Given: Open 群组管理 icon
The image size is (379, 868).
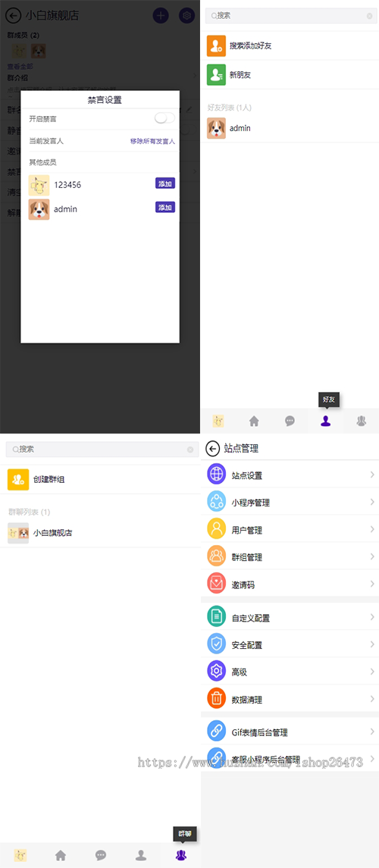Looking at the screenshot, I should [216, 556].
